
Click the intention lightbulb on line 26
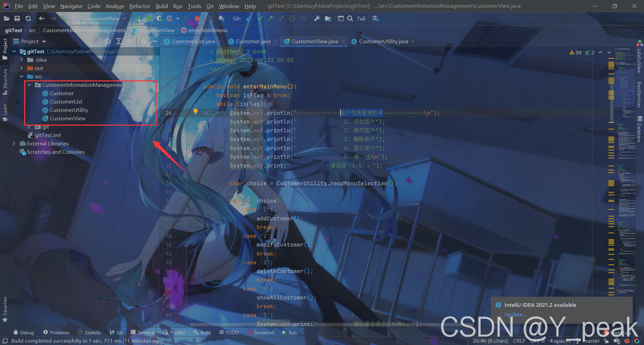point(196,112)
